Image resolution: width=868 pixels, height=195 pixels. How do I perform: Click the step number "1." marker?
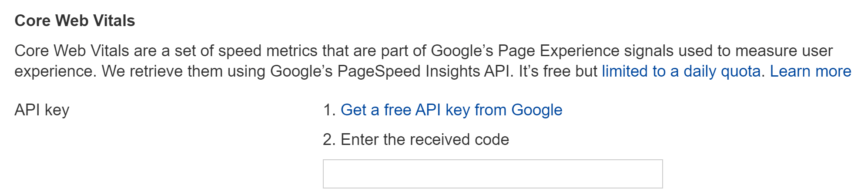[x=329, y=110]
